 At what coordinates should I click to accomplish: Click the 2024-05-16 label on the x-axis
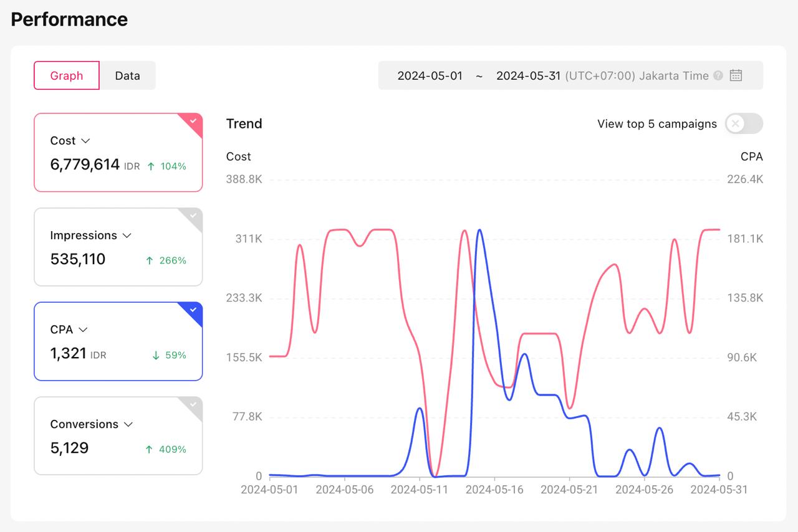coord(494,490)
